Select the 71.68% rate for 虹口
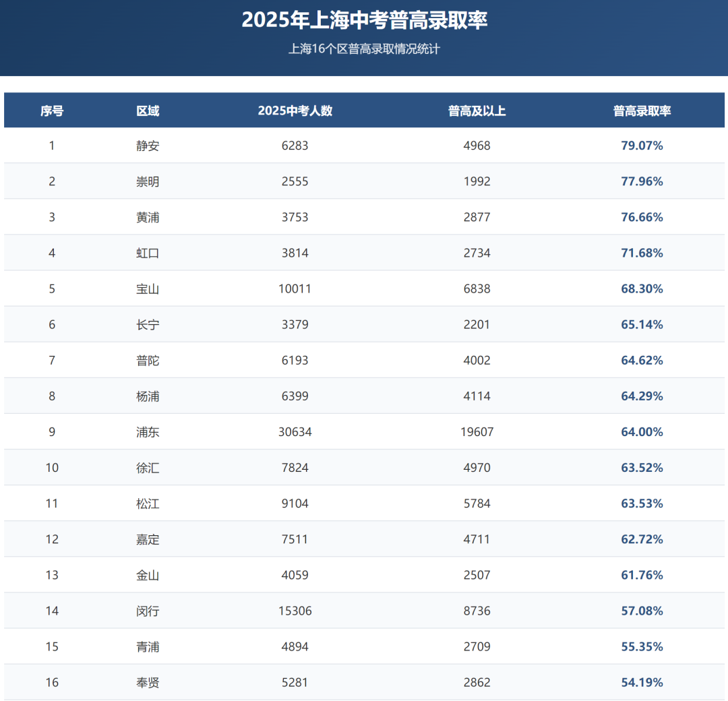 [x=642, y=253]
